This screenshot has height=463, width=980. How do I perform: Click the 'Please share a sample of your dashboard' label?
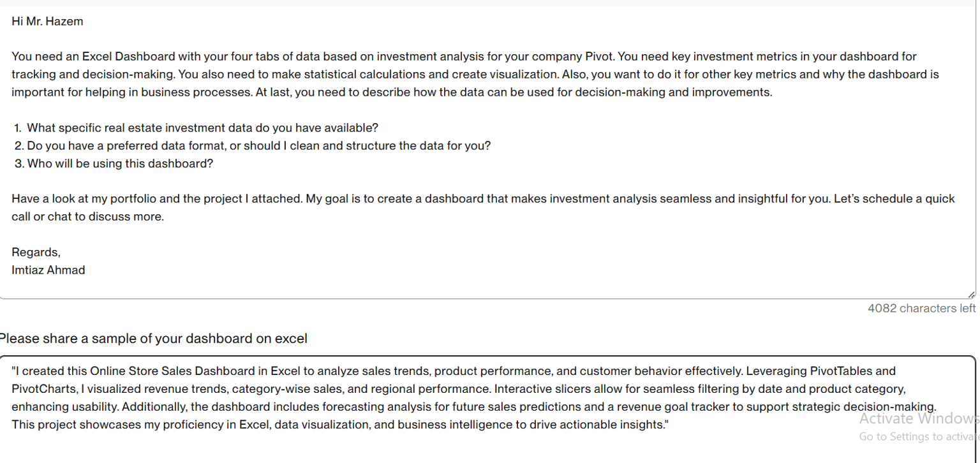click(153, 339)
